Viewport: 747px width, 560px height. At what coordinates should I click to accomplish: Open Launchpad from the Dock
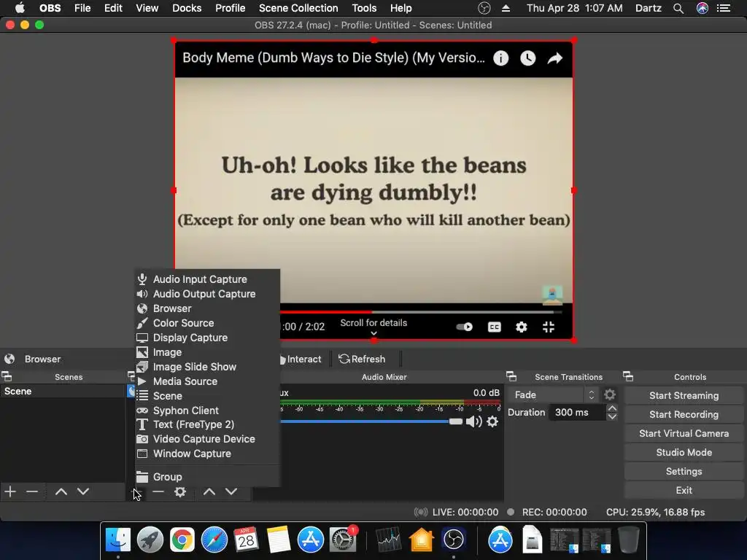click(x=150, y=540)
